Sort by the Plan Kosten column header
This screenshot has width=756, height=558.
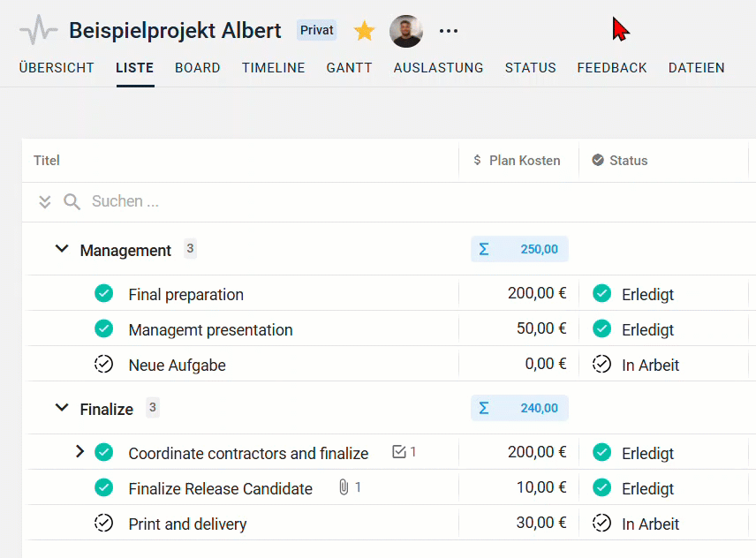tap(525, 161)
